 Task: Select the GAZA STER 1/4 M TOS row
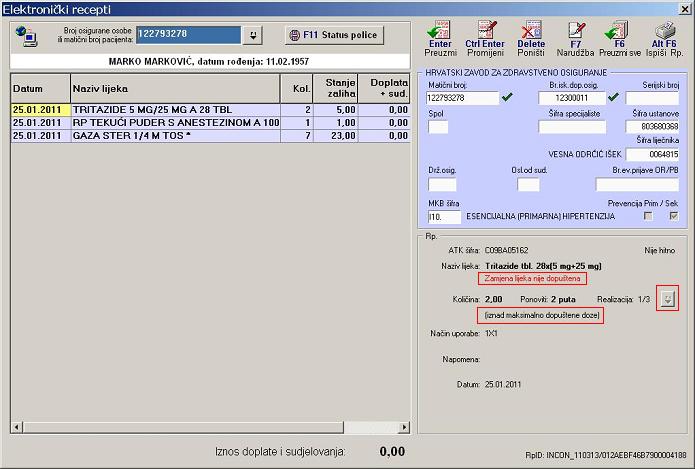point(211,136)
